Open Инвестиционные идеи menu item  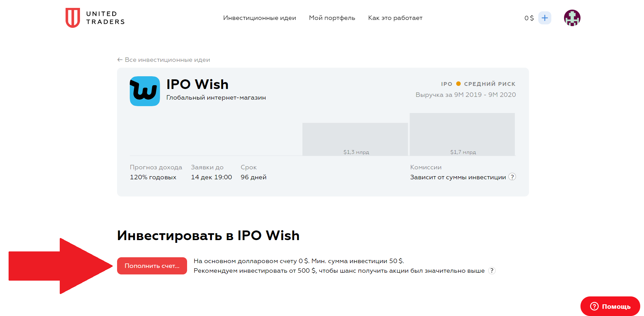point(260,18)
